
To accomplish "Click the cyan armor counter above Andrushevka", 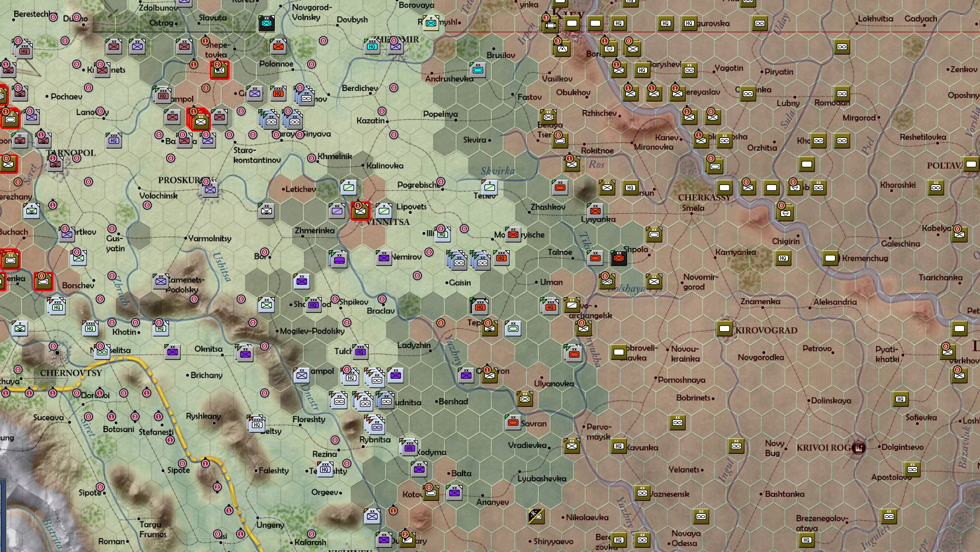I will click(x=478, y=70).
